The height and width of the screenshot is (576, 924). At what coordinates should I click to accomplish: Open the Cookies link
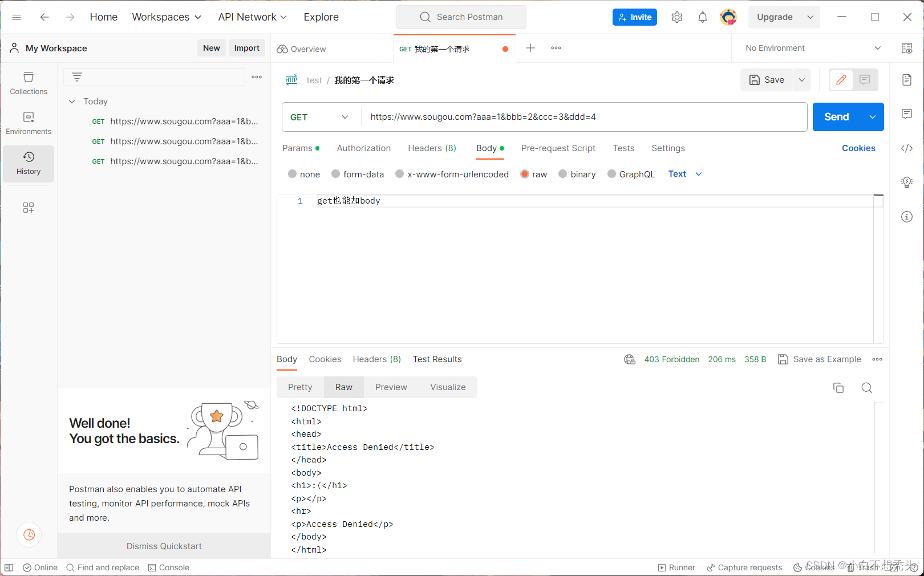point(858,148)
